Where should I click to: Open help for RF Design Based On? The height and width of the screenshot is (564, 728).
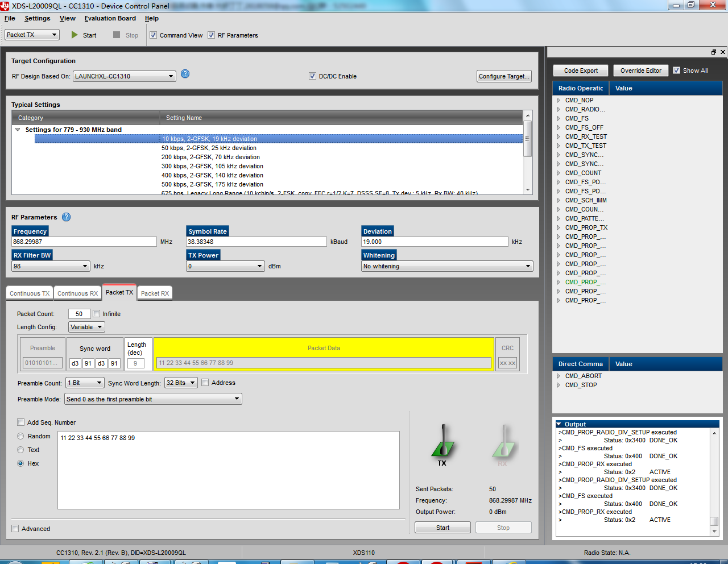coord(185,74)
